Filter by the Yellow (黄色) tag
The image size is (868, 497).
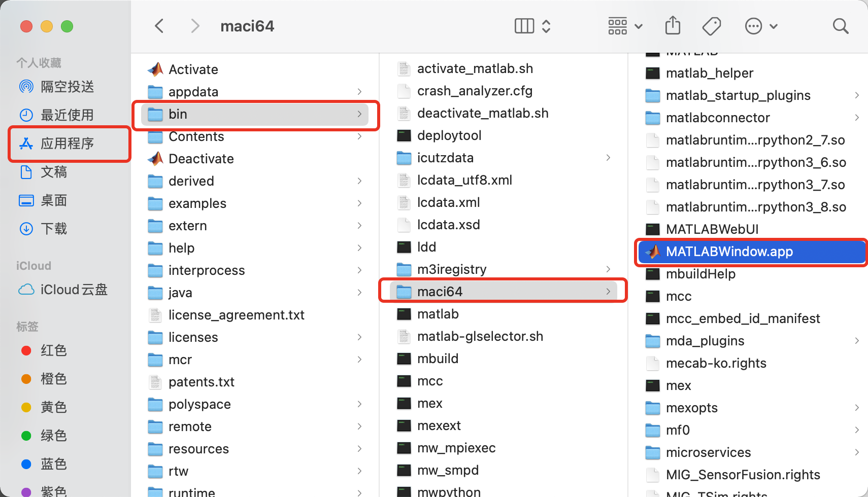tap(44, 407)
